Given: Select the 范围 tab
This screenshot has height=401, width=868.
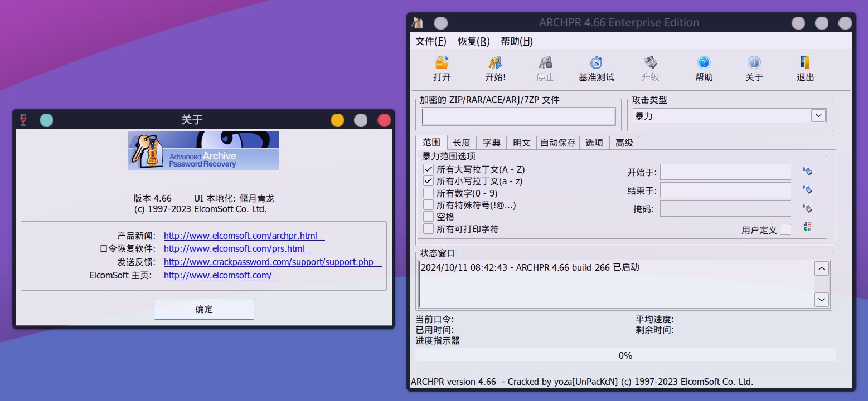Looking at the screenshot, I should click(431, 143).
